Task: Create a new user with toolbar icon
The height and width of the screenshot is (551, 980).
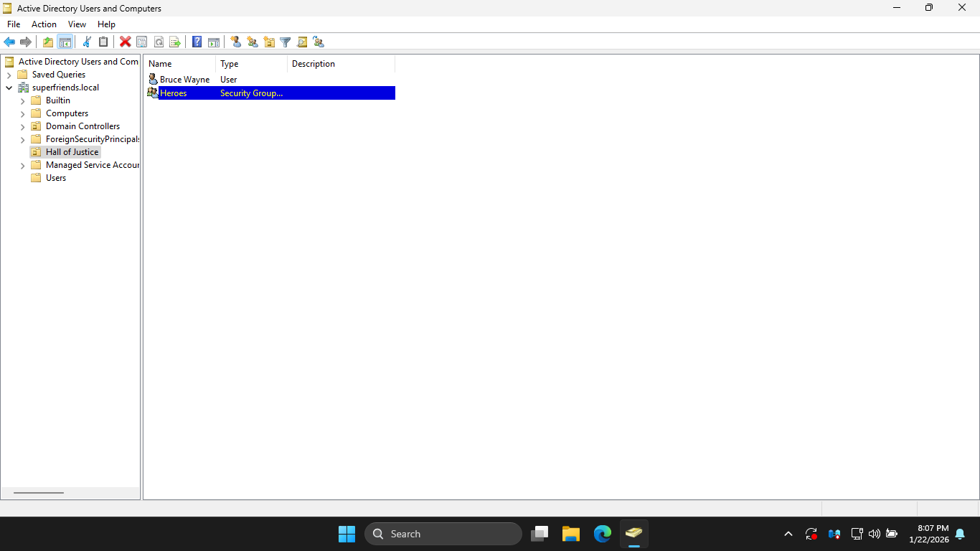Action: pyautogui.click(x=235, y=42)
